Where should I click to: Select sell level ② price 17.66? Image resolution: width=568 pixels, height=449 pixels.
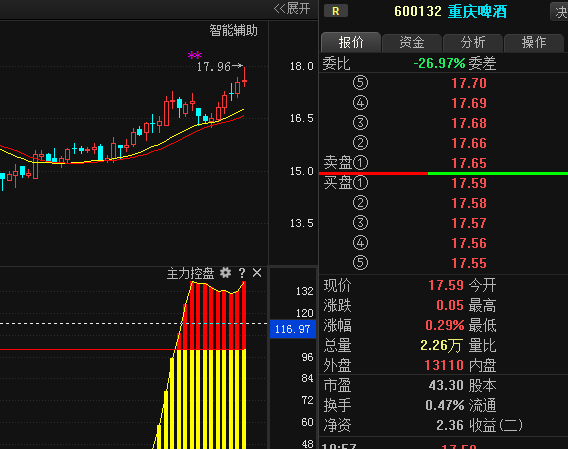pos(469,143)
